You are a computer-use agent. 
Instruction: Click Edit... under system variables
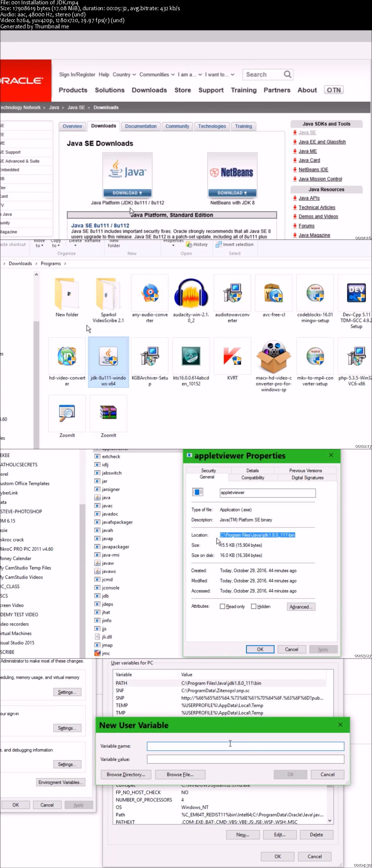[x=280, y=835]
